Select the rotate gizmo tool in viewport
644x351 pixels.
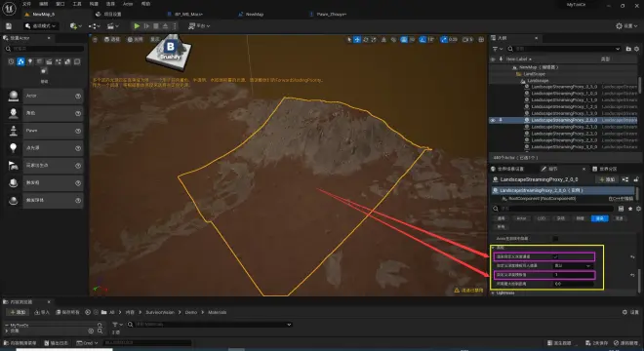click(366, 39)
